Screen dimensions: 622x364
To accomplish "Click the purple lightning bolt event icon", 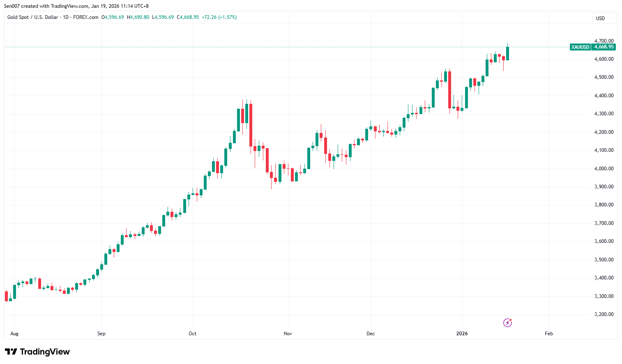I will point(507,323).
